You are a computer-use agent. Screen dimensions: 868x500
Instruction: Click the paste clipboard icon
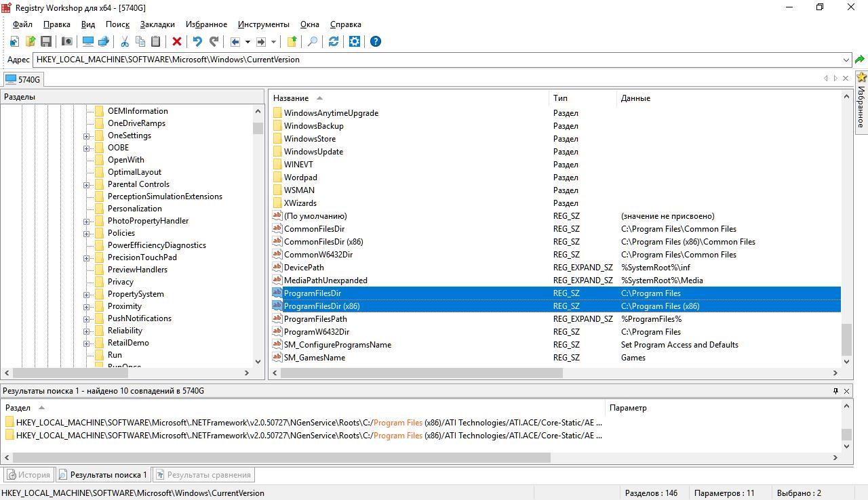pos(156,41)
